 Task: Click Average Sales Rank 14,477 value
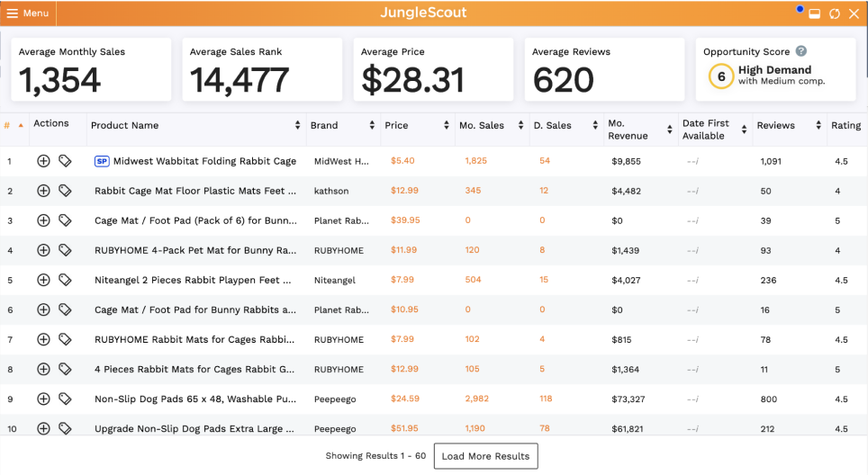coord(240,80)
